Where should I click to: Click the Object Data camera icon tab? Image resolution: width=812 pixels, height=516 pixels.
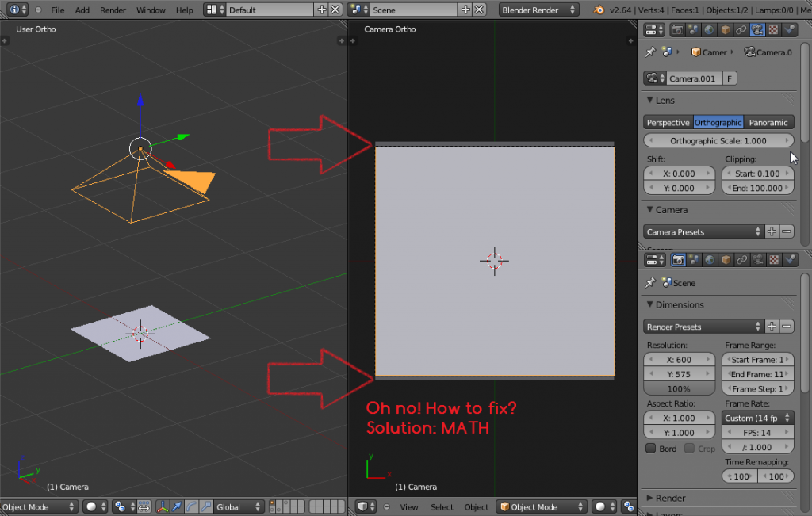coord(757,31)
